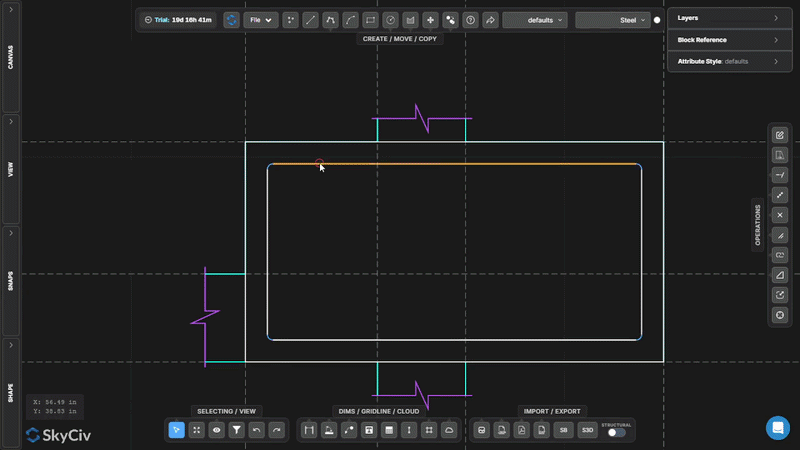
Task: Open the 'defaults' style dropdown
Action: point(536,20)
